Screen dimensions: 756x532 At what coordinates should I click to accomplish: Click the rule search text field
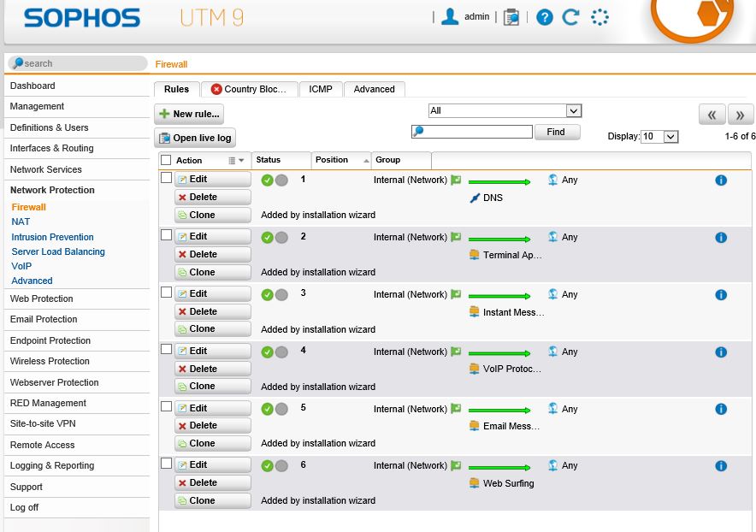pyautogui.click(x=472, y=132)
